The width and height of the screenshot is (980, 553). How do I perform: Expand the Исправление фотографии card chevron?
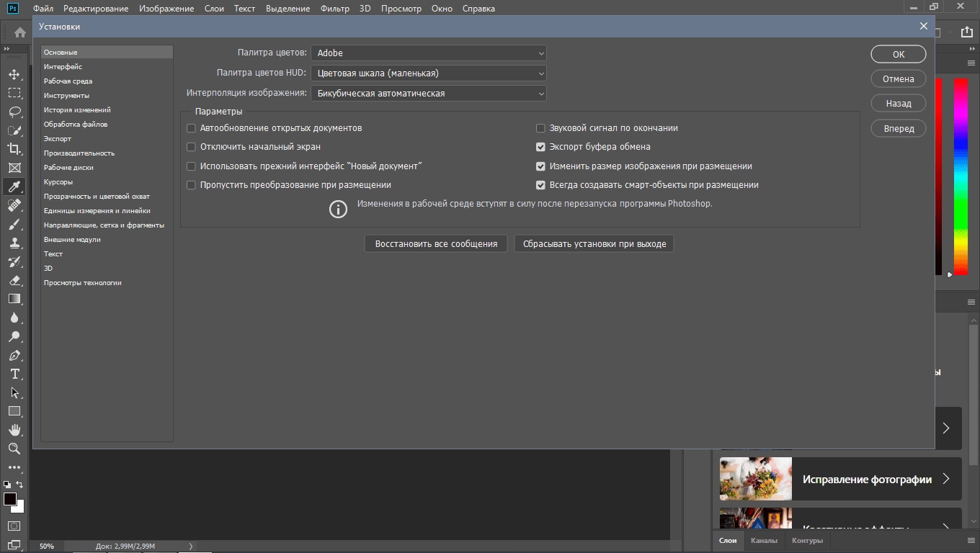[x=946, y=479]
